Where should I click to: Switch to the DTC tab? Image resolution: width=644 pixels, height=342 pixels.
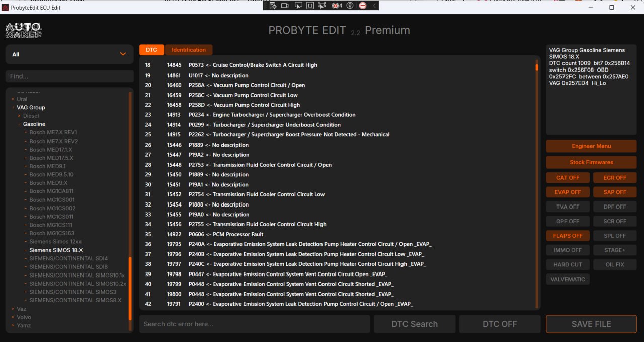151,50
